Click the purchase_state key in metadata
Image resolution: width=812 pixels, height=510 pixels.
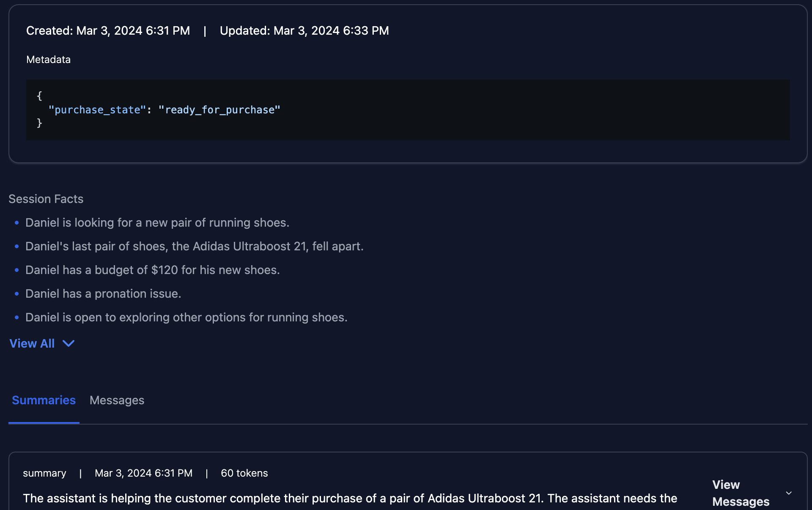[x=97, y=110]
